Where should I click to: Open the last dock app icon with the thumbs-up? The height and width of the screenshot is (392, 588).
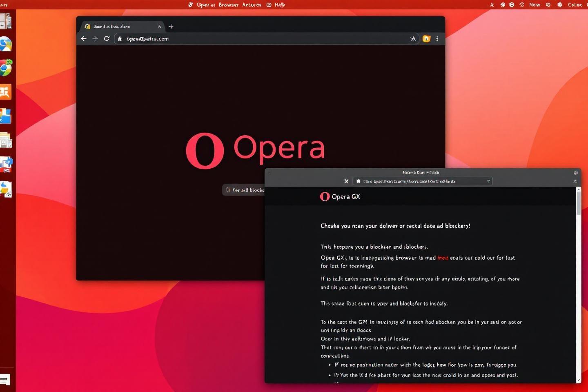(6, 189)
